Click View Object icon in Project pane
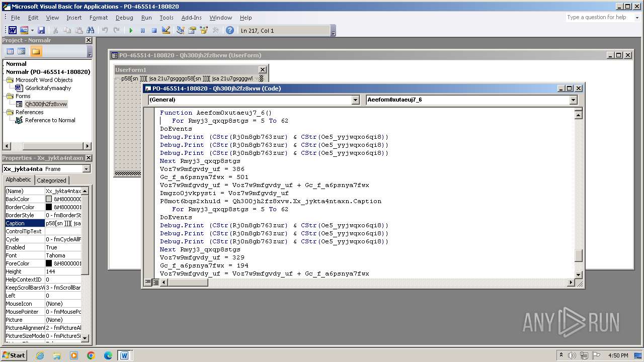Viewport: 644px width, 362px height. click(22, 51)
